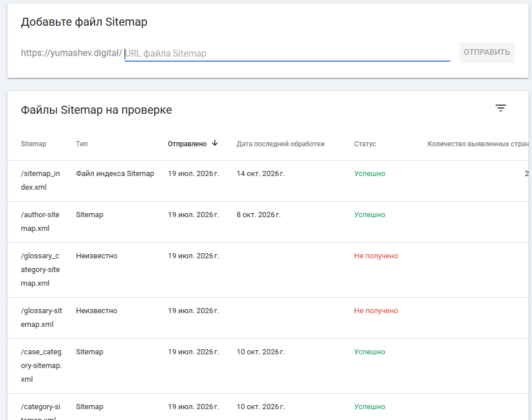Click Sitemap type in author-sitemap.xml row
The image size is (532, 420).
pyautogui.click(x=90, y=214)
